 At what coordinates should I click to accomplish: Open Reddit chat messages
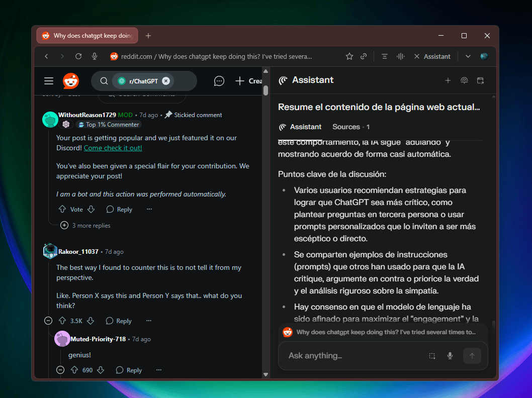click(x=219, y=81)
